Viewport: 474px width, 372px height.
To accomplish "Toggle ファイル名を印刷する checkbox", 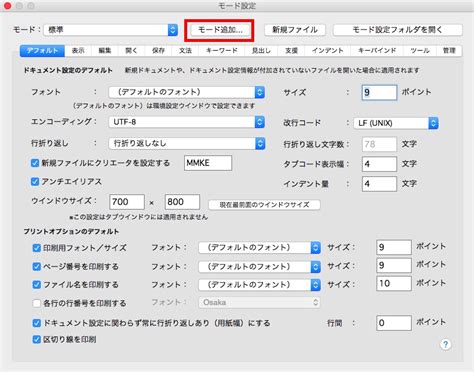I will [x=37, y=285].
